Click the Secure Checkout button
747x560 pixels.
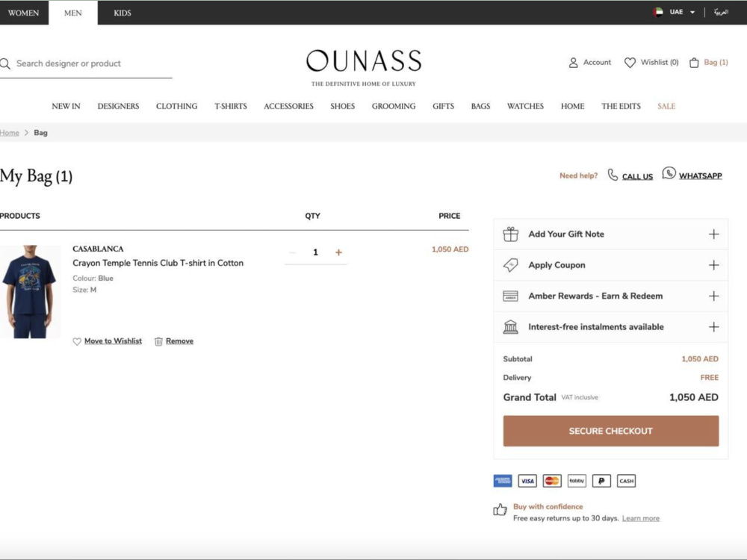[611, 431]
